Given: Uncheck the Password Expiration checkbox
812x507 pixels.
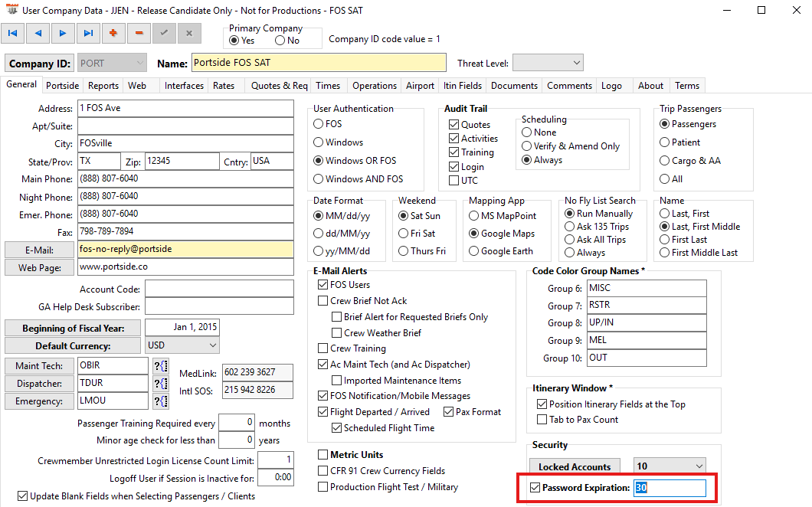Looking at the screenshot, I should click(x=535, y=488).
